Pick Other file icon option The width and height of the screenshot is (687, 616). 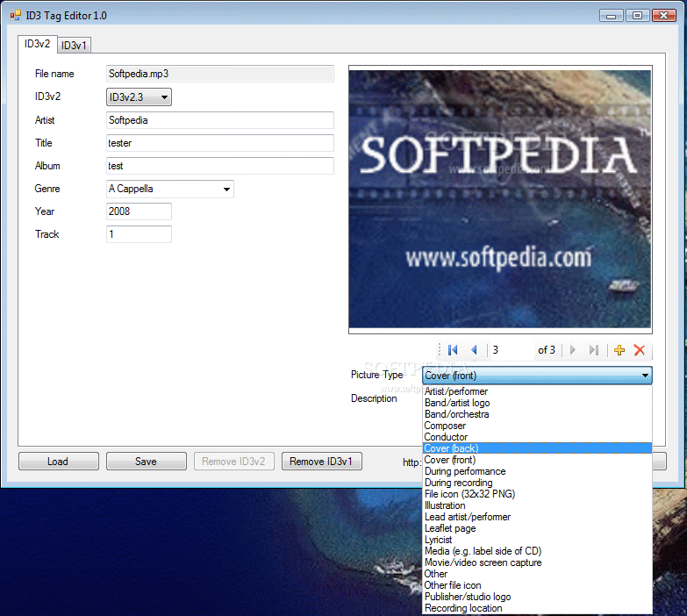537,585
